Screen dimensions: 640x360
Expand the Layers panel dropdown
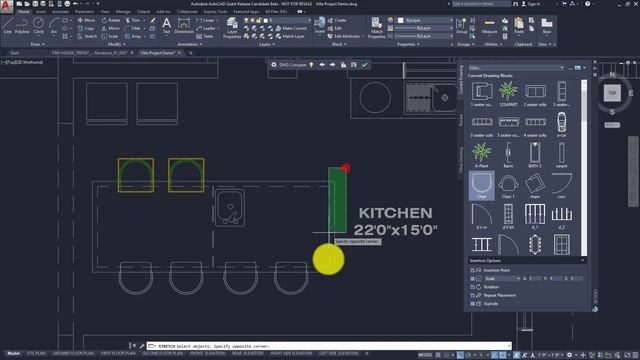(267, 44)
